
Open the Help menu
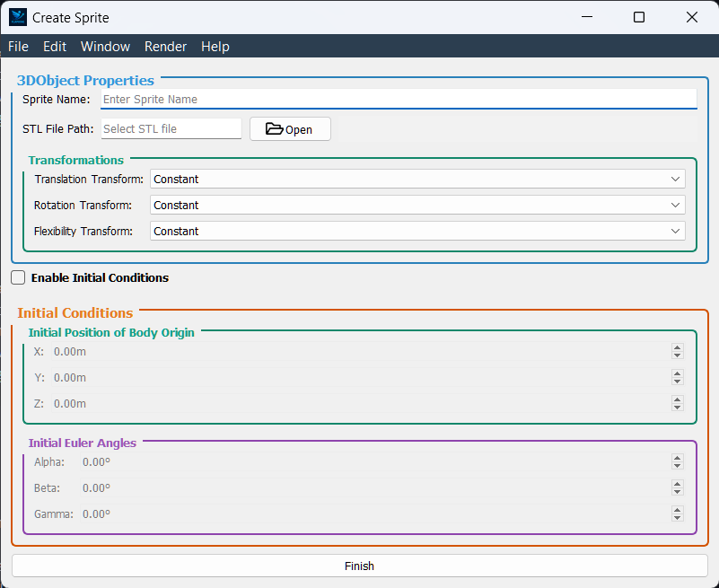point(215,46)
